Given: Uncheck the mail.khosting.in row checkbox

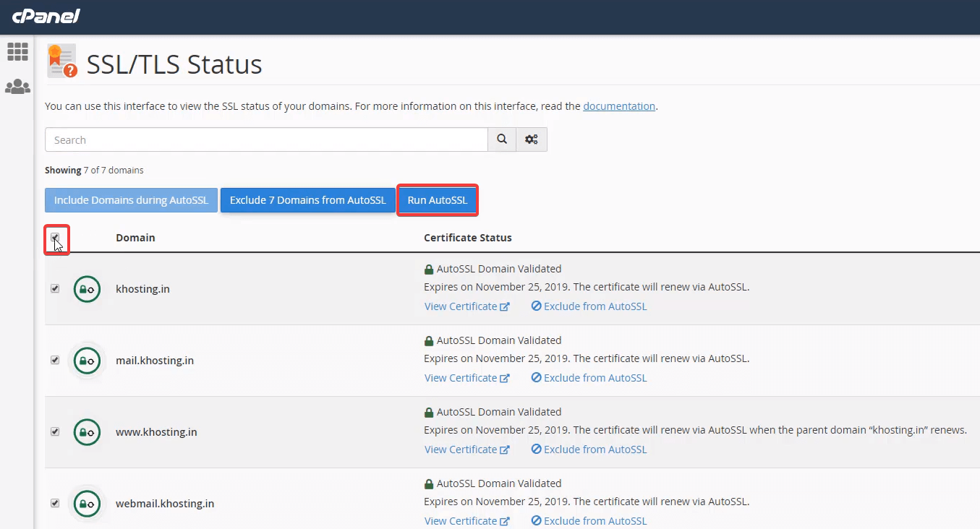Looking at the screenshot, I should point(55,360).
